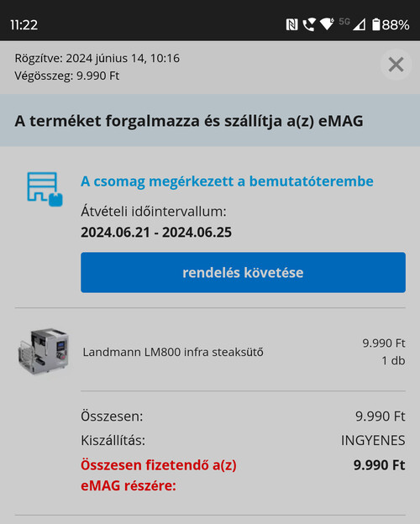Tap the red 'Összesen fizetendő' total label
This screenshot has width=420, height=524.
[159, 475]
